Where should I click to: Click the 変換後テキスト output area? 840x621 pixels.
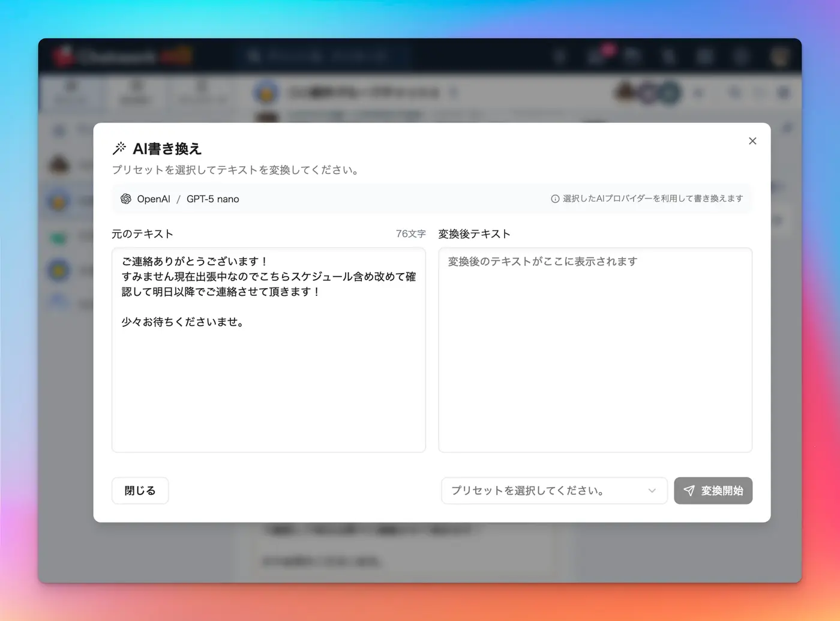coord(595,350)
